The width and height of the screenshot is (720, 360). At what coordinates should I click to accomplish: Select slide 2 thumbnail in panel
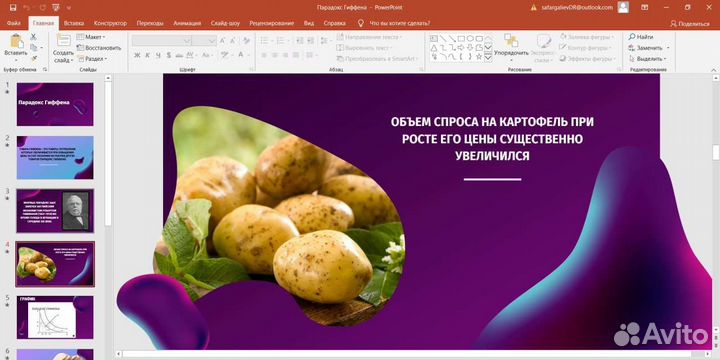(55, 158)
